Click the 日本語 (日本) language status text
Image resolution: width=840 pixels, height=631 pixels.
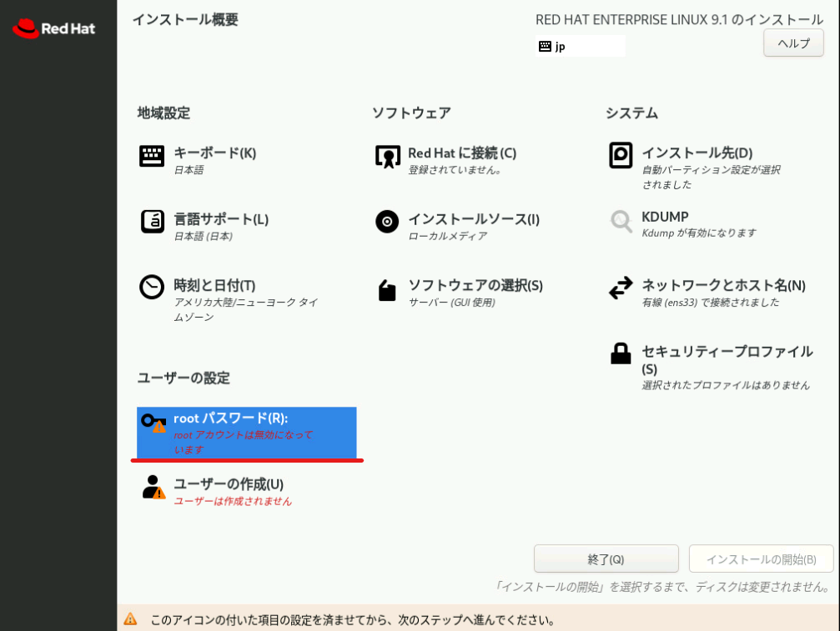[x=204, y=236]
